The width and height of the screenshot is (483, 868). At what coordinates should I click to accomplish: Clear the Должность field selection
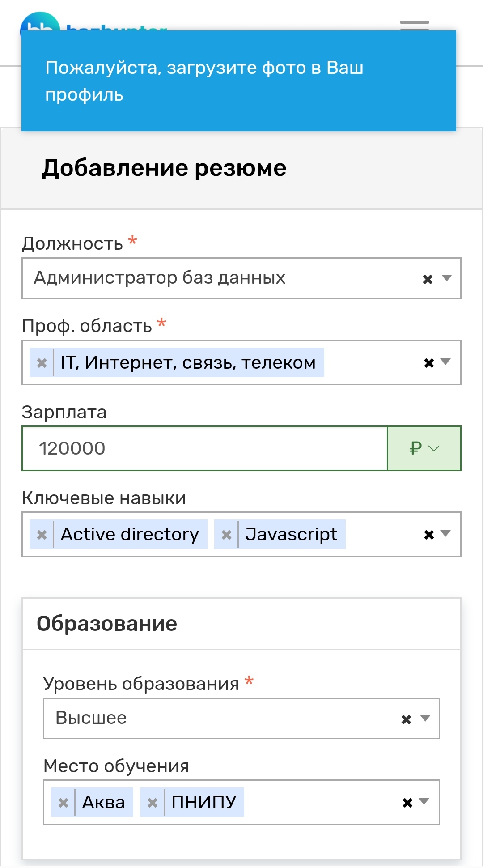(x=428, y=279)
